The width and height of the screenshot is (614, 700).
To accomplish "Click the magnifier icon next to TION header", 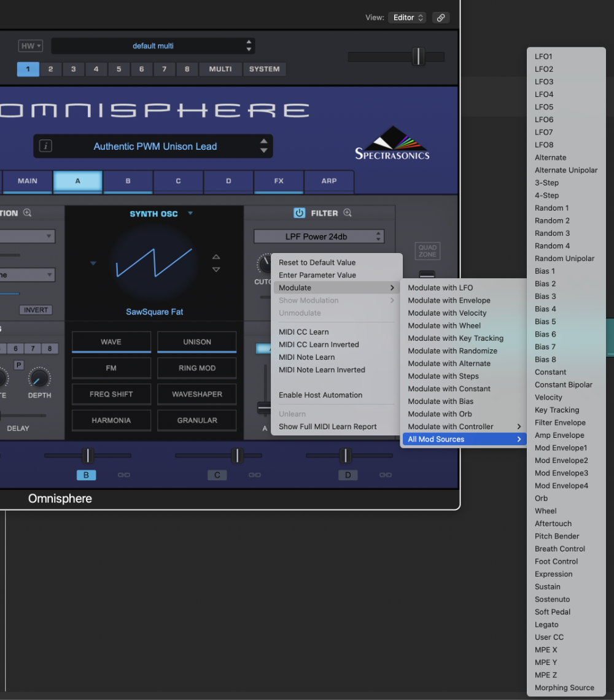I will click(27, 212).
